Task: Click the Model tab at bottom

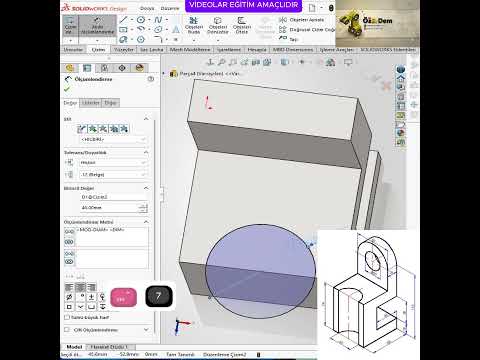Action: click(x=74, y=347)
